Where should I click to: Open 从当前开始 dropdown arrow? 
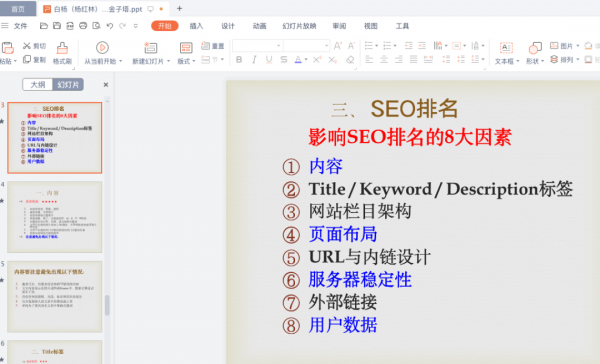[x=120, y=61]
